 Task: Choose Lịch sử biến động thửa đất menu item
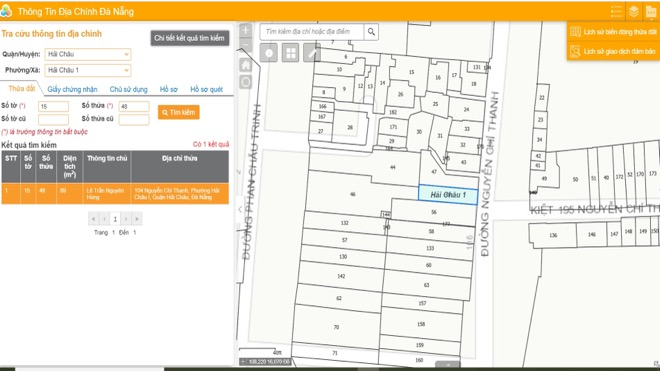pos(613,32)
